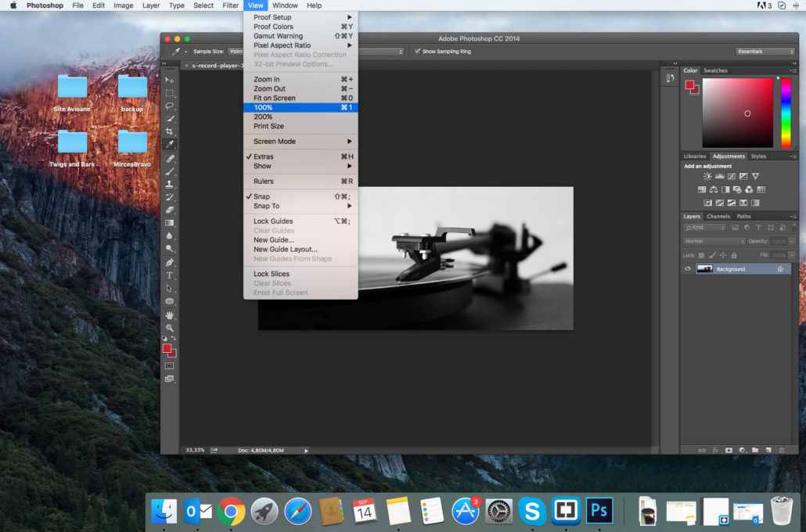Open the Essentials workspace dropdown
Image resolution: width=806 pixels, height=532 pixels.
765,51
